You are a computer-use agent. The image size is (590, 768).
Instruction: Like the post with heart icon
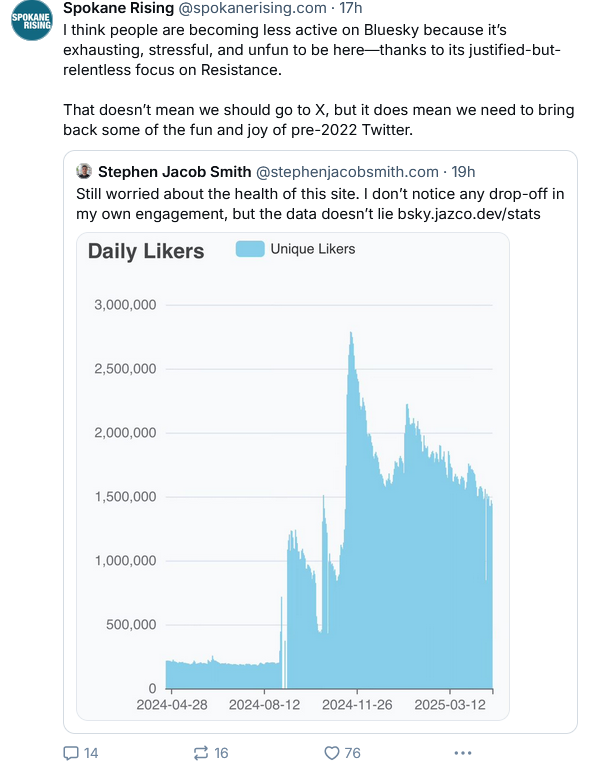(x=332, y=753)
